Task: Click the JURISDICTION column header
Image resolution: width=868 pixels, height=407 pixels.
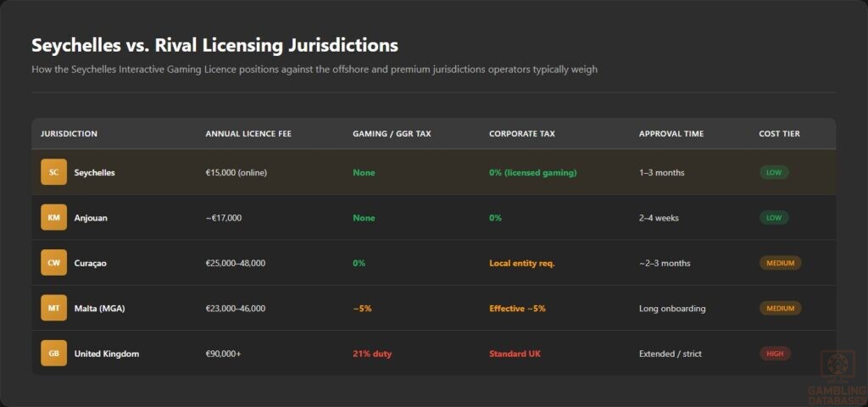Action: (70, 133)
